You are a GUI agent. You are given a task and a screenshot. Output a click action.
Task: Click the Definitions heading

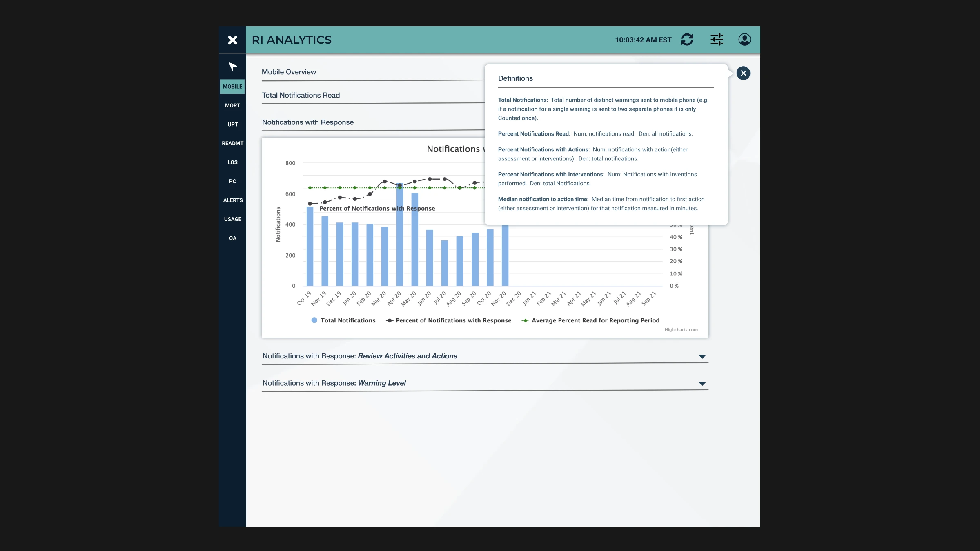point(515,78)
